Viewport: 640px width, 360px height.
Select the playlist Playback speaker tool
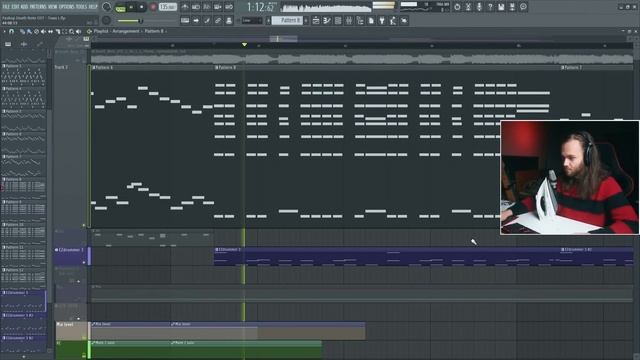78,31
